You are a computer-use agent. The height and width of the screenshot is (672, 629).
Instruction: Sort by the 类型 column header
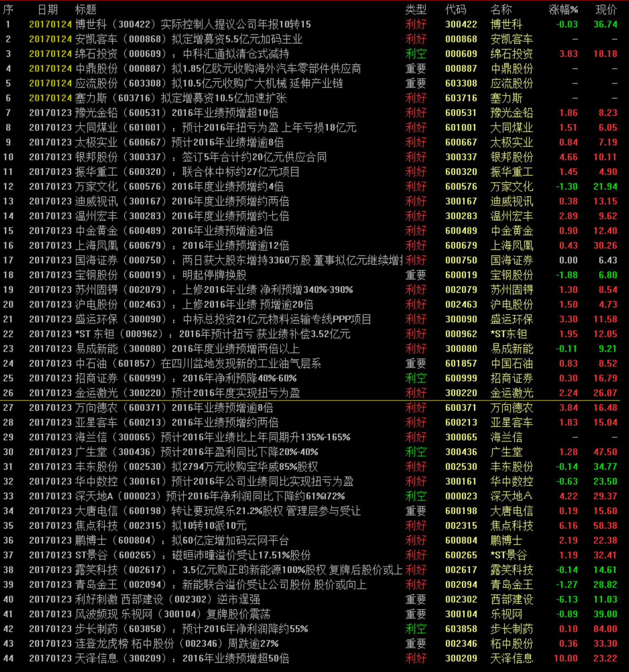(x=415, y=9)
